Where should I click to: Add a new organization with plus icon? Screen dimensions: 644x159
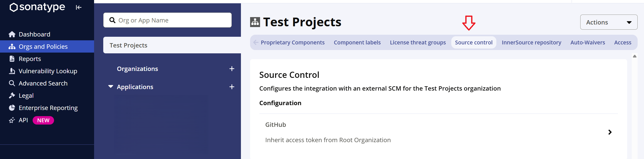click(232, 69)
